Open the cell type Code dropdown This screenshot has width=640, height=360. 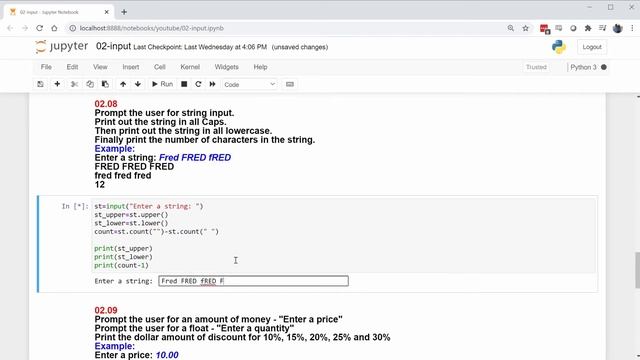(249, 84)
